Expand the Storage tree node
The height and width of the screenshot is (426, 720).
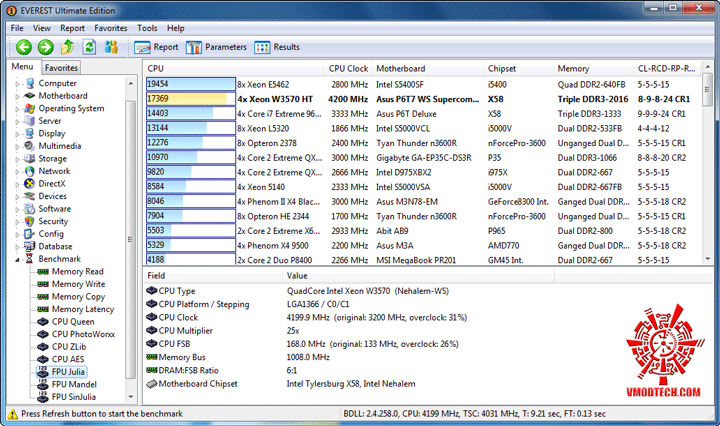(x=17, y=159)
